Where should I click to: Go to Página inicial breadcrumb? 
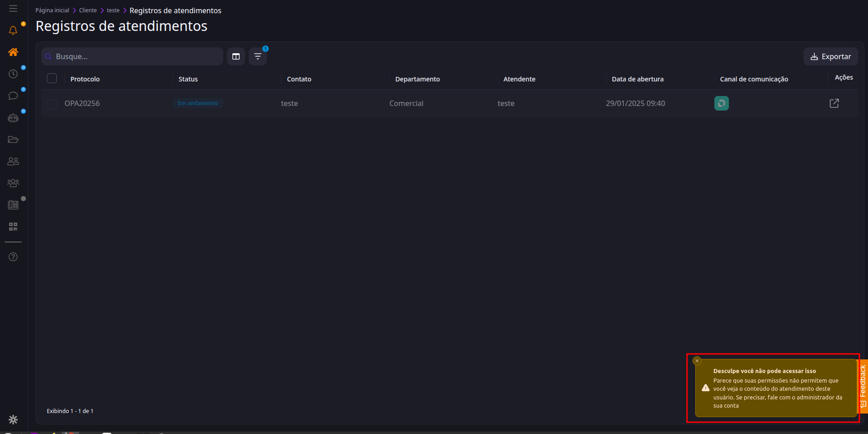point(52,10)
